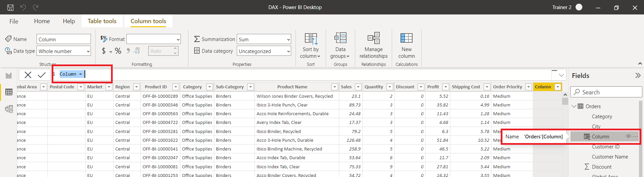Click Manage relationships
Image resolution: width=644 pixels, height=177 pixels.
coord(373,46)
